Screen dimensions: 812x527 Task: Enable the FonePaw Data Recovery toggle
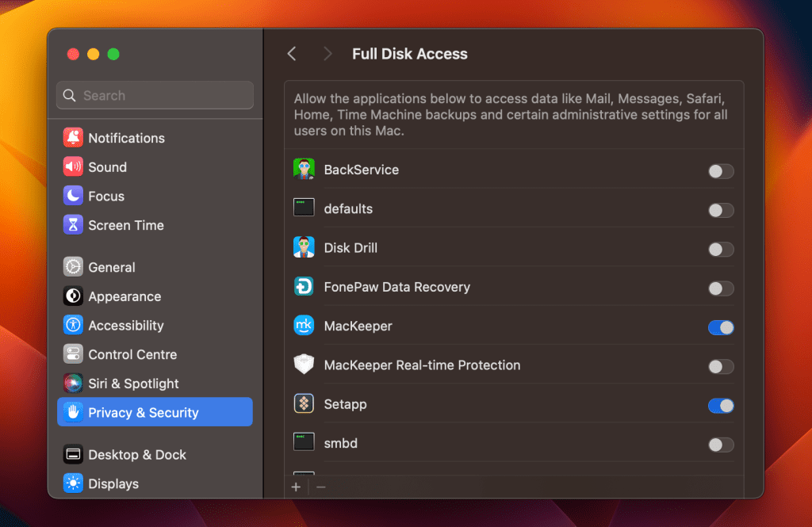coord(721,288)
